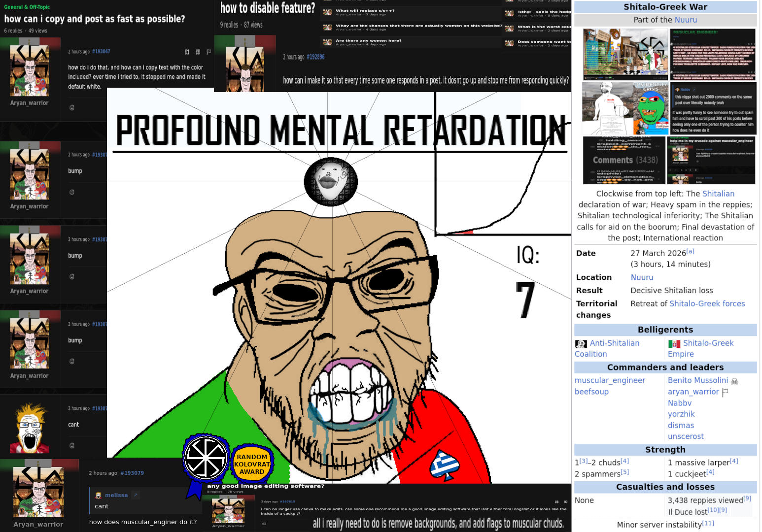Open melissa's profile from the quote
This screenshot has height=532, width=762.
coord(116,495)
